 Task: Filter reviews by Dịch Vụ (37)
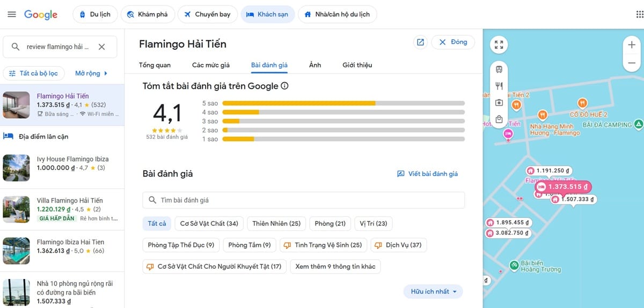399,245
